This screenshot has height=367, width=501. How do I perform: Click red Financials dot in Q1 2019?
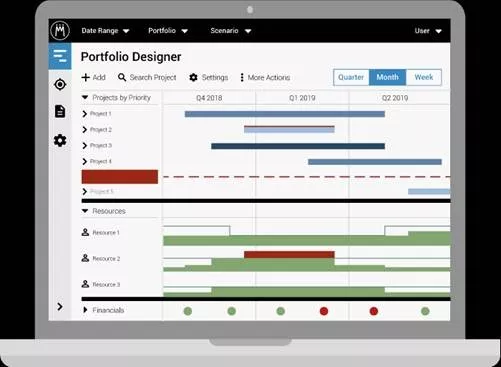(x=324, y=311)
